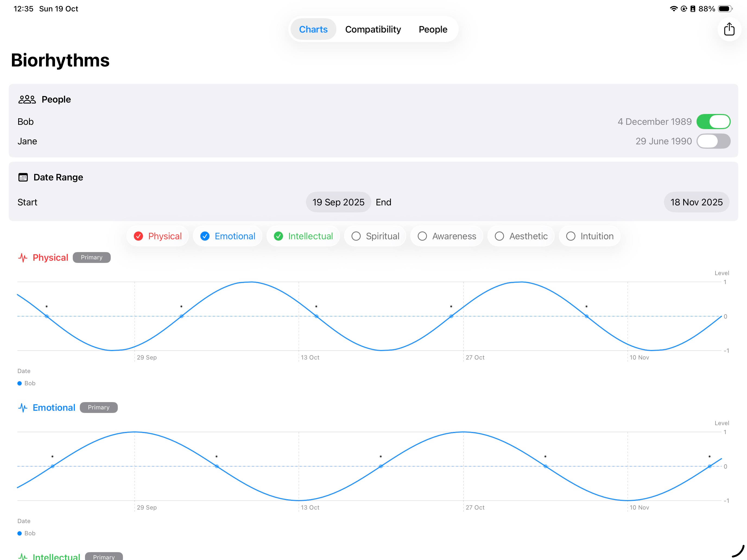
Task: Enable the Aesthetic rhythm chip
Action: pos(521,236)
